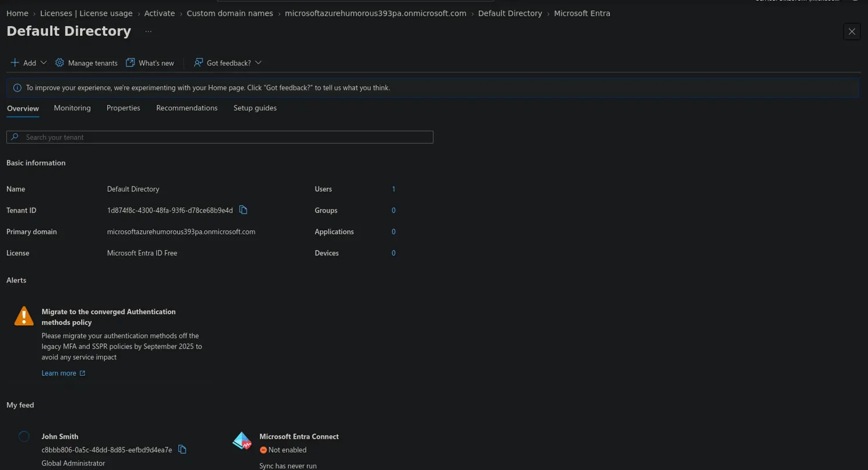The width and height of the screenshot is (868, 470).
Task: Click the Microsoft Entra ID Free license text
Action: click(x=142, y=254)
